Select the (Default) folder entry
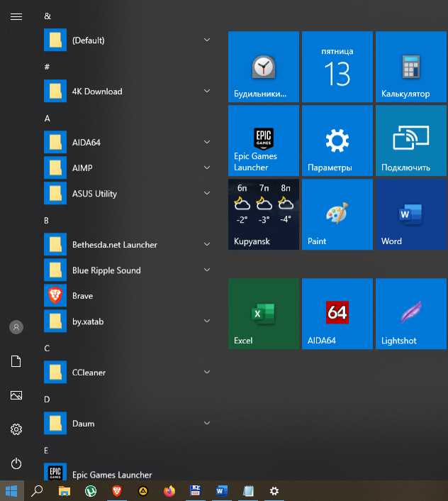 pyautogui.click(x=128, y=40)
